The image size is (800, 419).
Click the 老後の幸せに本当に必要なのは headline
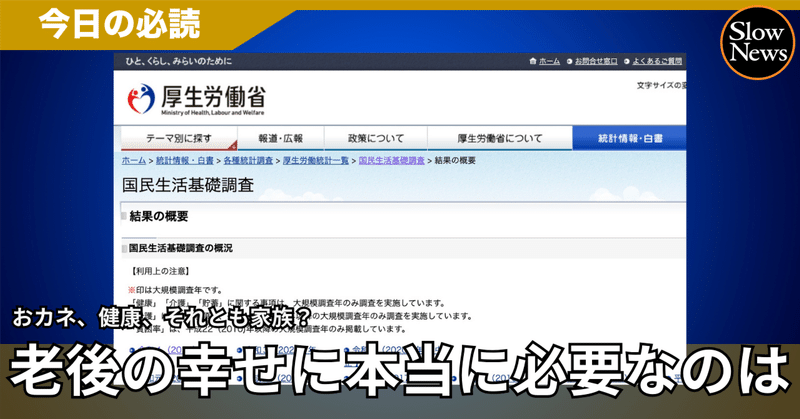click(400, 371)
